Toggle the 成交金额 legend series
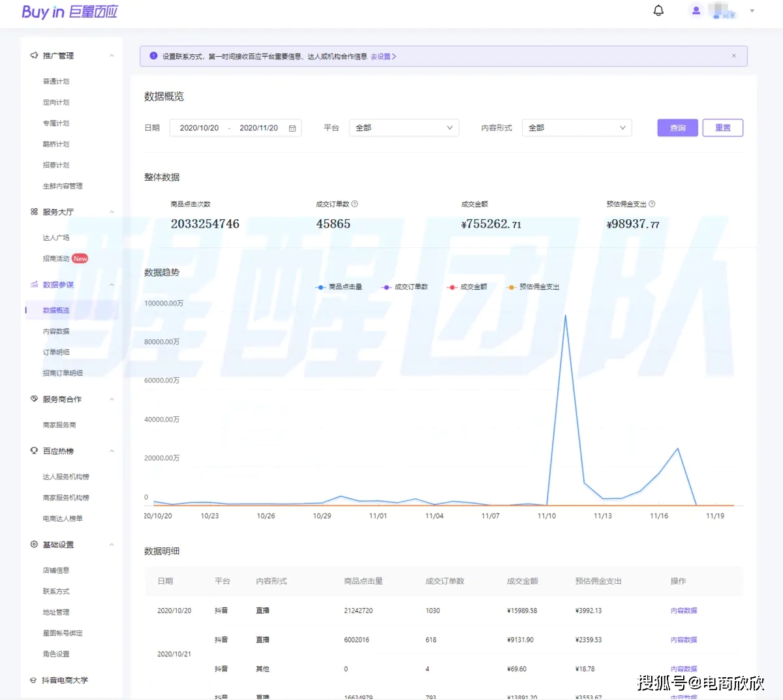The height and width of the screenshot is (700, 783). click(x=467, y=287)
